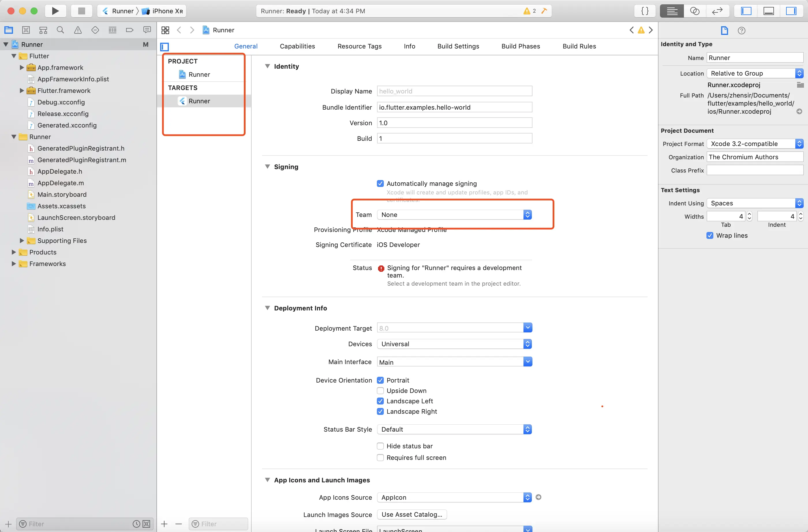Open the Source Control navigator icon
This screenshot has height=532, width=808.
[26, 30]
